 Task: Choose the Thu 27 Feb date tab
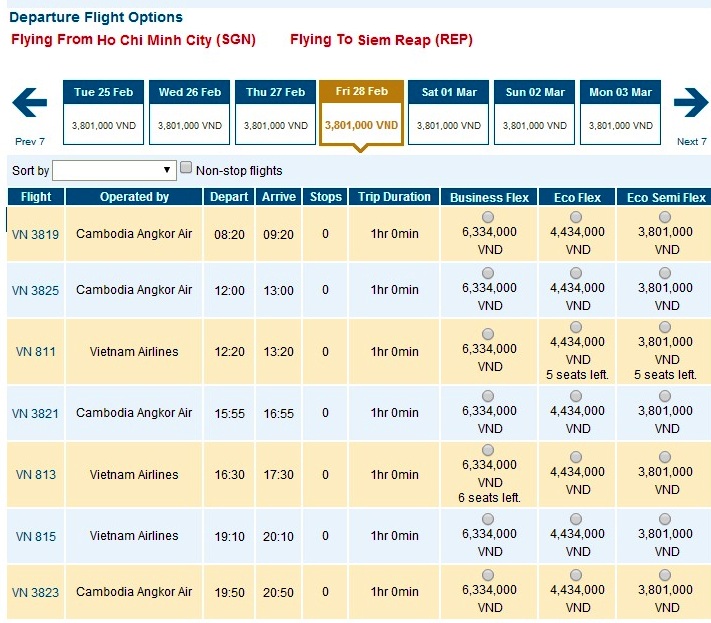(x=276, y=110)
